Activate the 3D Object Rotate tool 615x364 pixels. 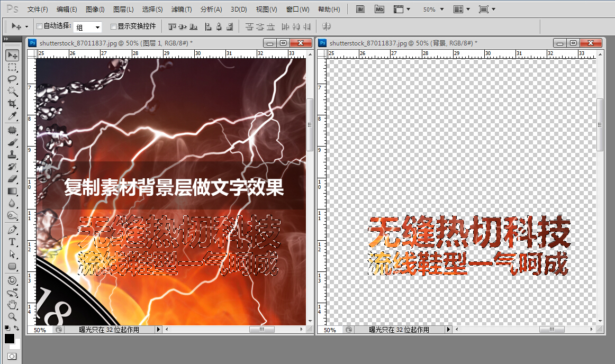pyautogui.click(x=13, y=280)
